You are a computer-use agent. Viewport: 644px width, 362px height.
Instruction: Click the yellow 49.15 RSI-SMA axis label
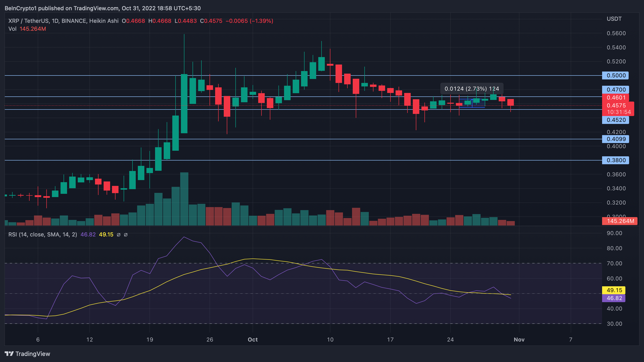coord(614,290)
